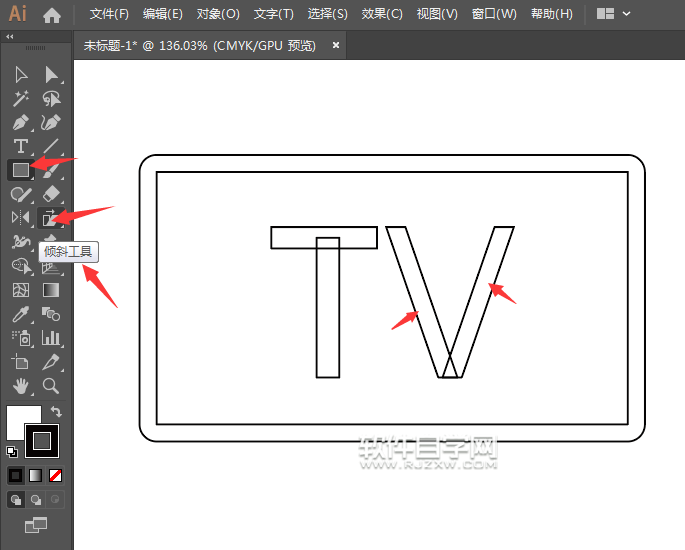Select the Type tool
The width and height of the screenshot is (685, 550).
tap(20, 146)
